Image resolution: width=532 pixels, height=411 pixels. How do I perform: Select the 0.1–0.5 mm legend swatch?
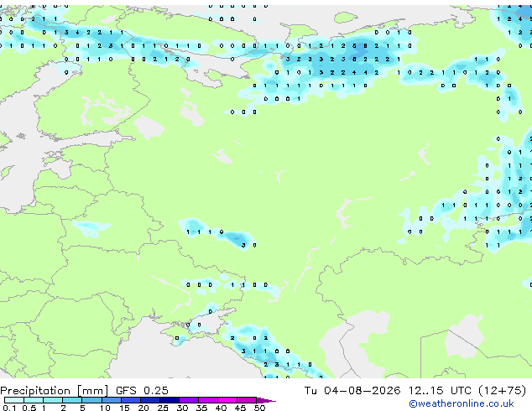[x=14, y=400]
